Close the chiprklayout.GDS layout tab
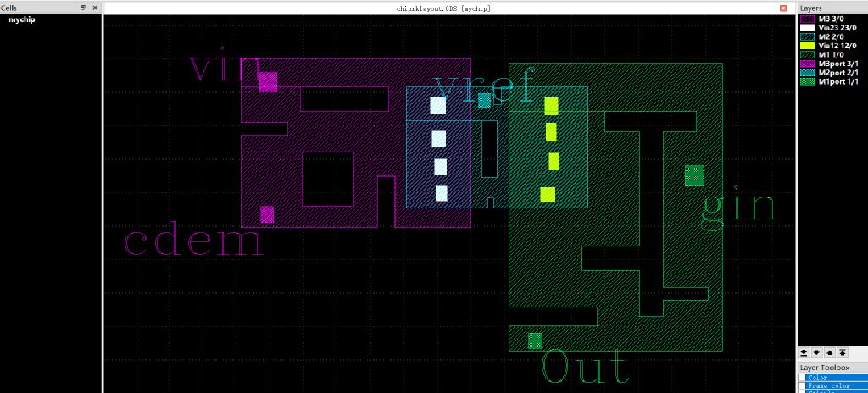This screenshot has width=868, height=393. 782,8
